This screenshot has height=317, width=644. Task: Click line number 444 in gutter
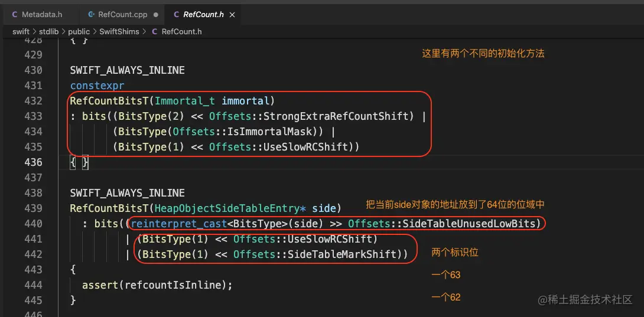coord(32,285)
